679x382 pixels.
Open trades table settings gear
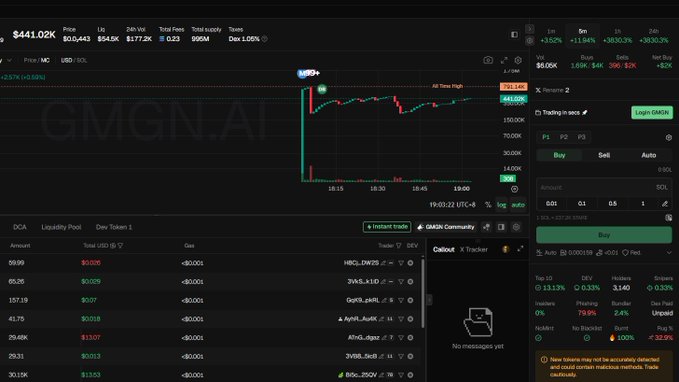click(516, 227)
